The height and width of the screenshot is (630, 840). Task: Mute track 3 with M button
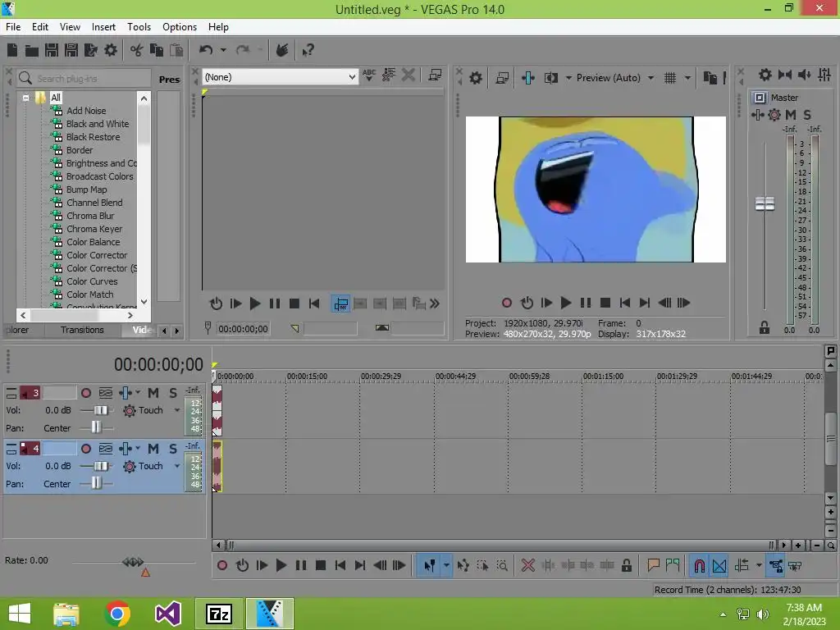153,393
